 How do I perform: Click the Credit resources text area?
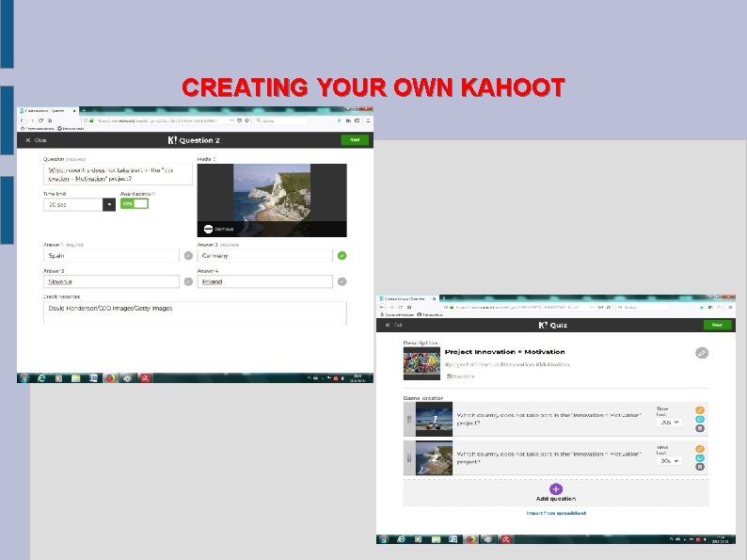click(195, 313)
